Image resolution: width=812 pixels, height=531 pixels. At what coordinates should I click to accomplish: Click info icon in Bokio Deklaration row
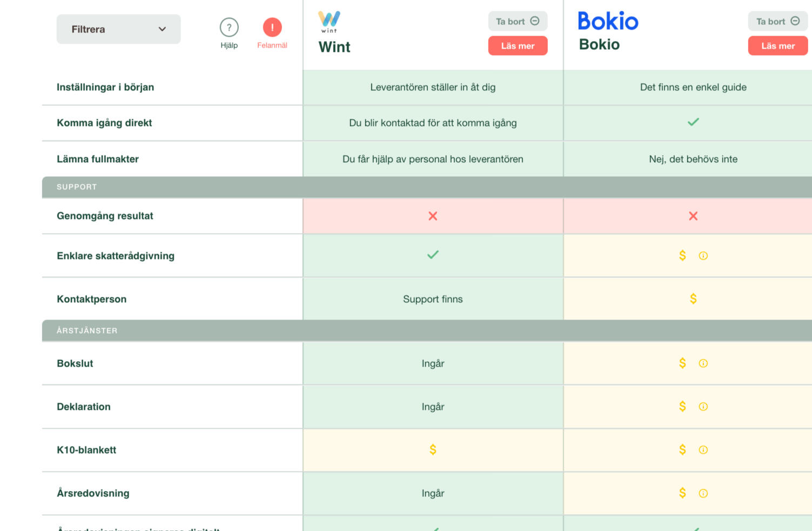click(x=703, y=407)
